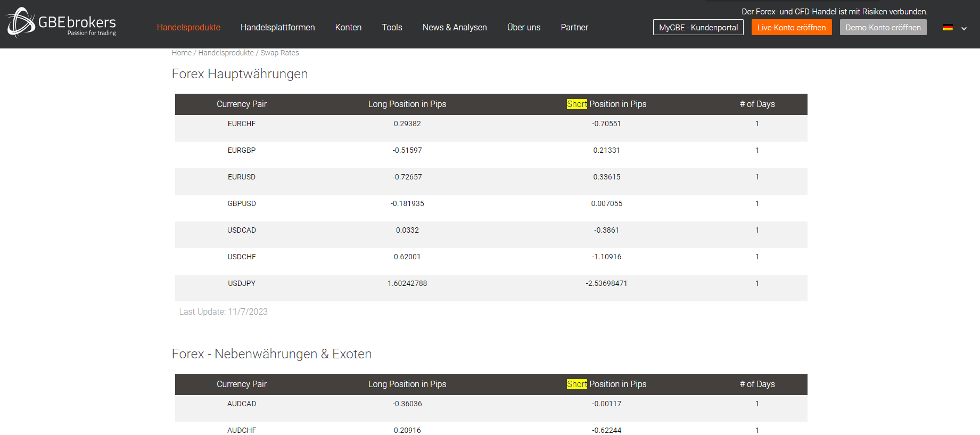Open the Handelsplattformen menu
Screen dimensions: 980x435
pos(277,27)
